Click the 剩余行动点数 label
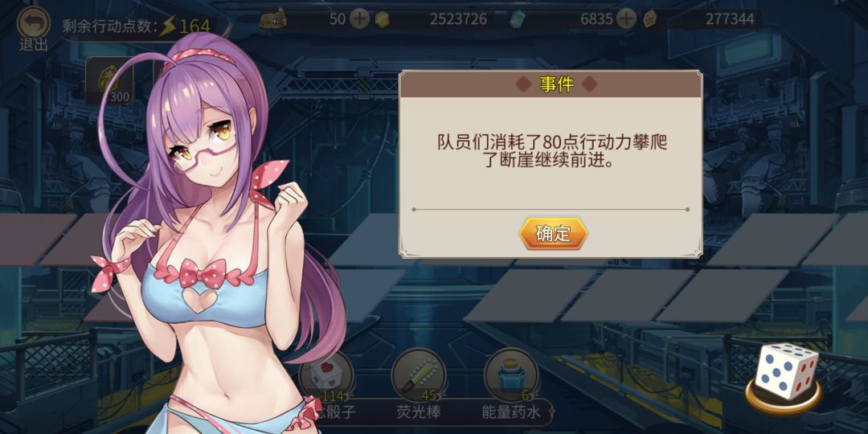The width and height of the screenshot is (868, 434). click(108, 27)
